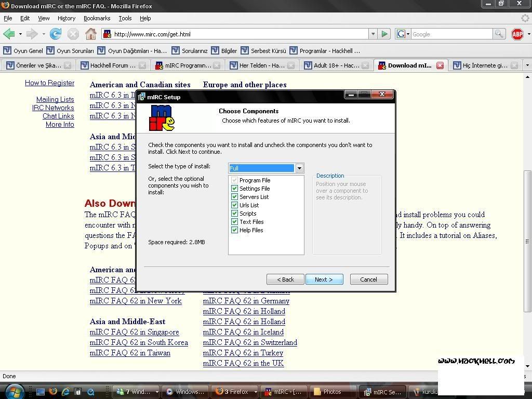Viewport: 532px width, 399px height.
Task: Expand the '7 Wind...' taskbar group arrow
Action: click(157, 392)
